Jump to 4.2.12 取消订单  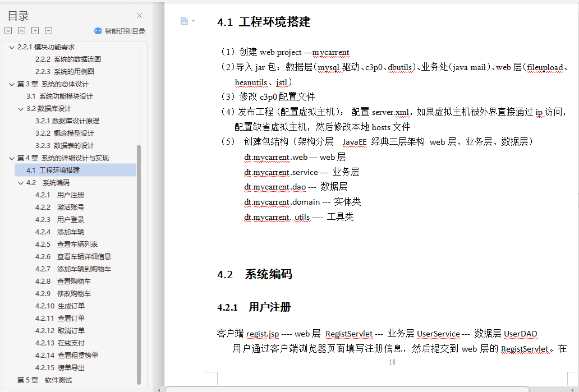click(x=60, y=331)
